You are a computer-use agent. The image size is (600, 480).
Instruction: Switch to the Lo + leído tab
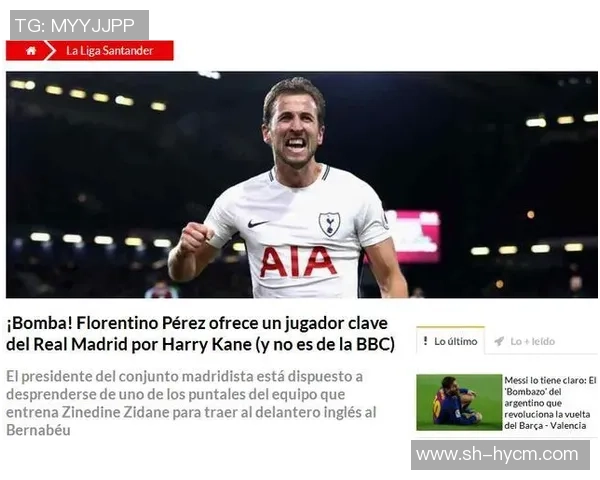click(x=524, y=341)
